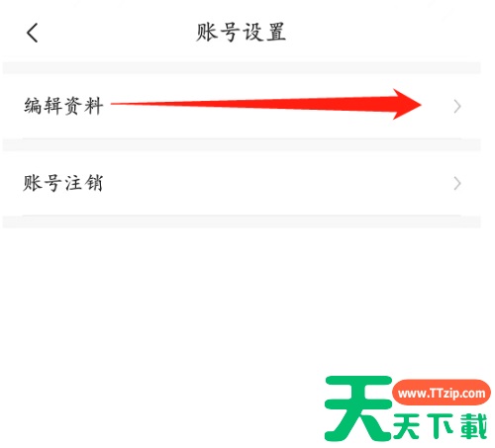Click the gray divider under 账号注销
The image size is (495, 448).
(242, 222)
